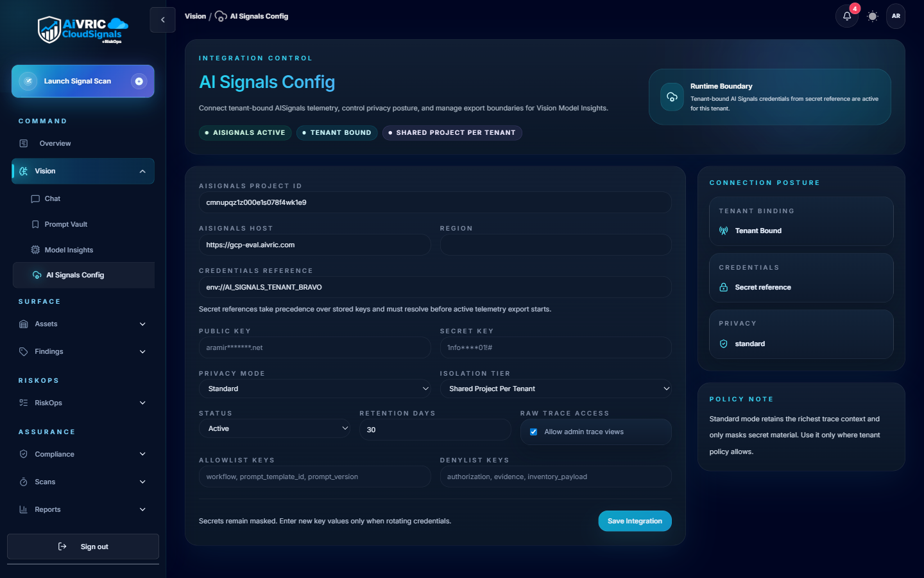Click the AISignals Project ID field

[x=435, y=202]
